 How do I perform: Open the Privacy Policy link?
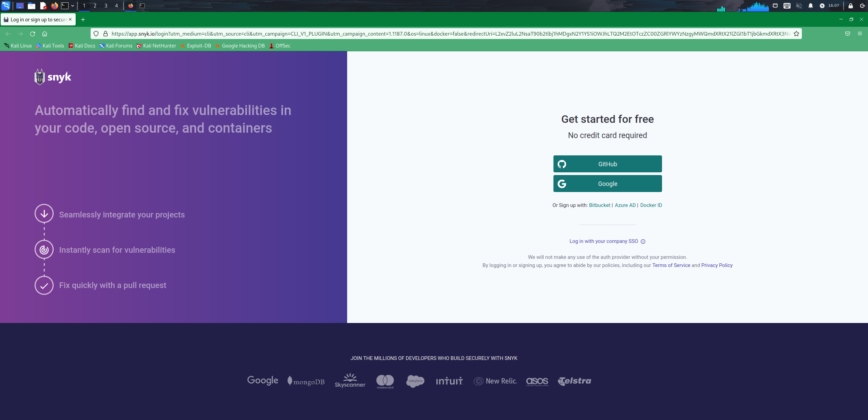coord(717,265)
